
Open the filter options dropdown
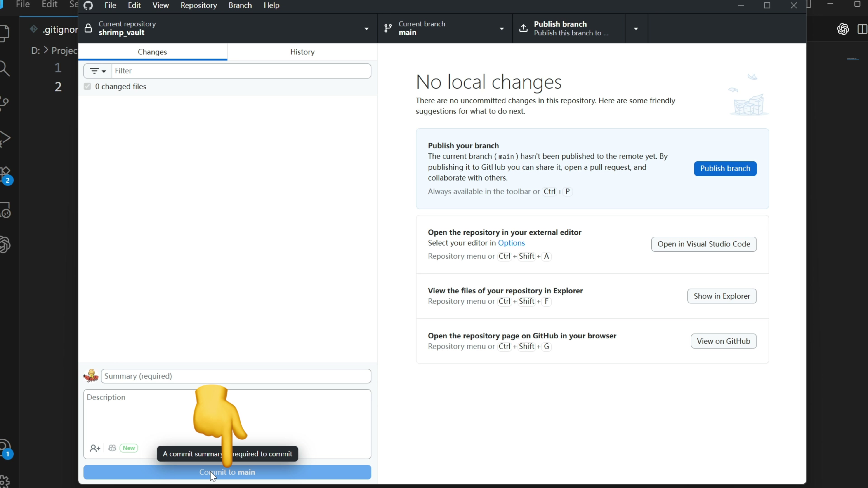[x=98, y=71]
